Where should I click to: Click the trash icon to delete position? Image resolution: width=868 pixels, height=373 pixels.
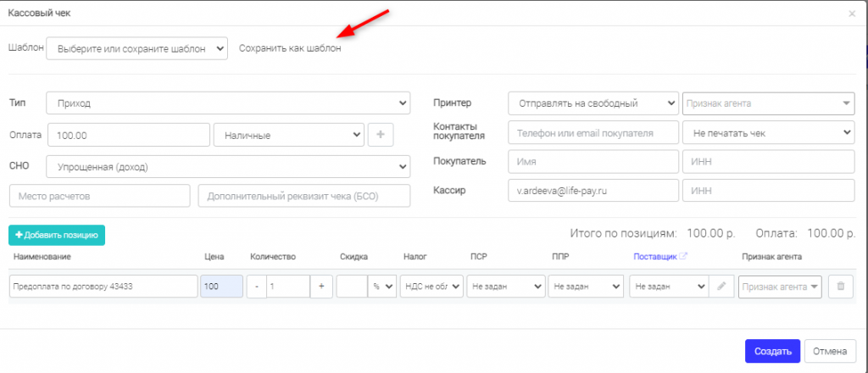(841, 287)
